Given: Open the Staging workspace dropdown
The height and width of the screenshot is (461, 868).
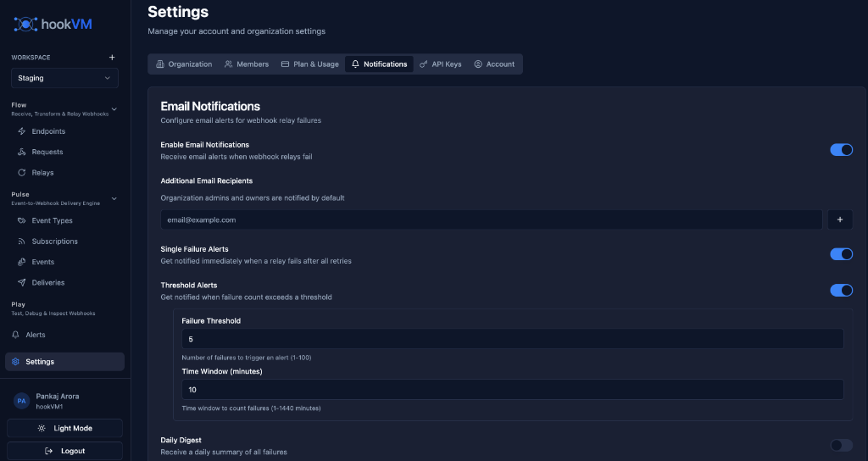Looking at the screenshot, I should [64, 78].
